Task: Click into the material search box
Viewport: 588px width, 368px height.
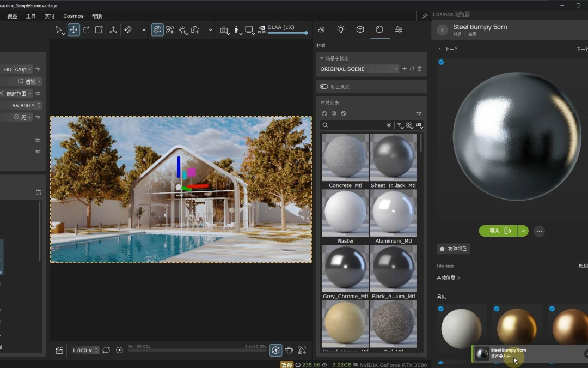Action: click(x=354, y=125)
